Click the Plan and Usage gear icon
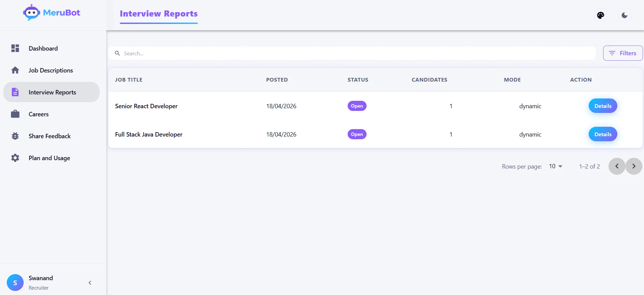 tap(15, 158)
